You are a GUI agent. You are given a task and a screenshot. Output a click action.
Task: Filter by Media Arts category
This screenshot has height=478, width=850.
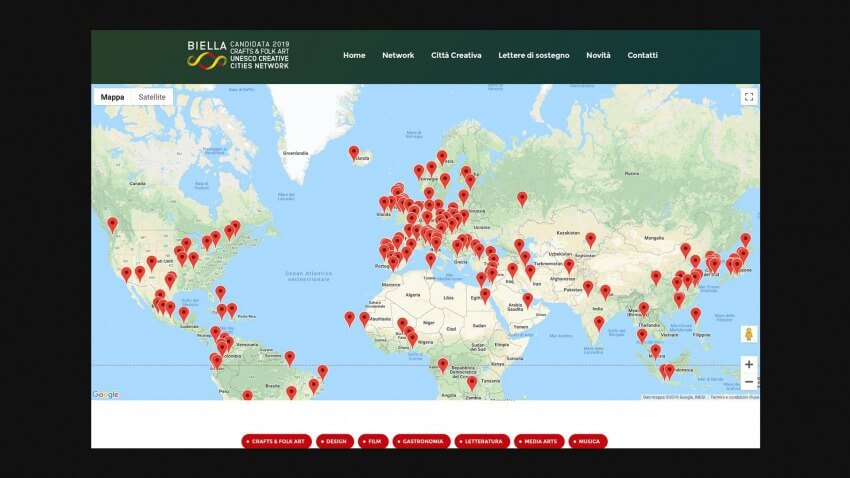(x=539, y=441)
